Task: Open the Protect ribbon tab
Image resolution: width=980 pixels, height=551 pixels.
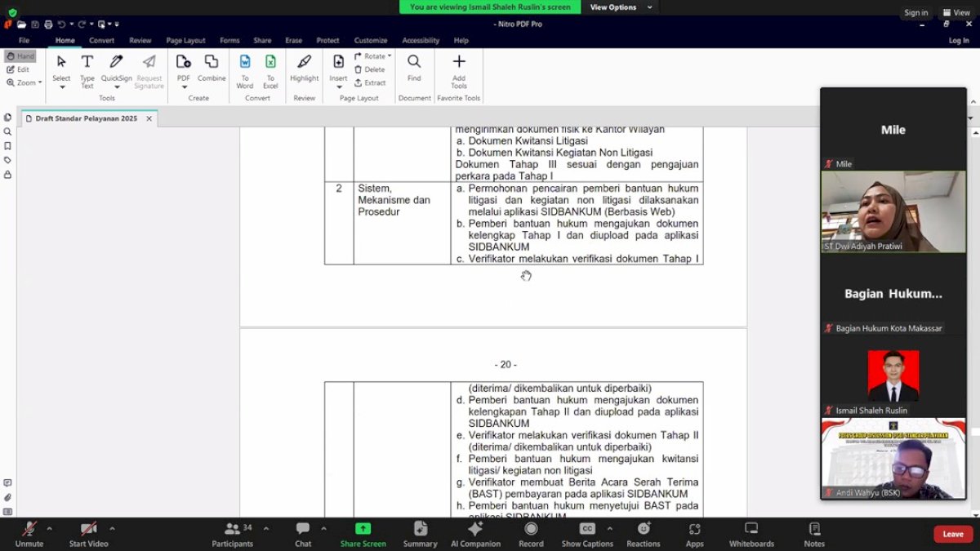Action: 328,40
